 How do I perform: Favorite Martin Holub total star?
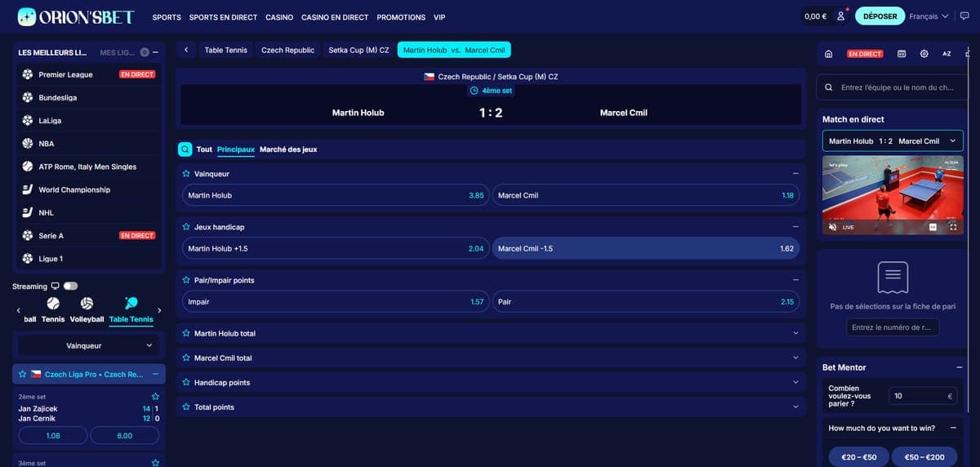pos(186,333)
